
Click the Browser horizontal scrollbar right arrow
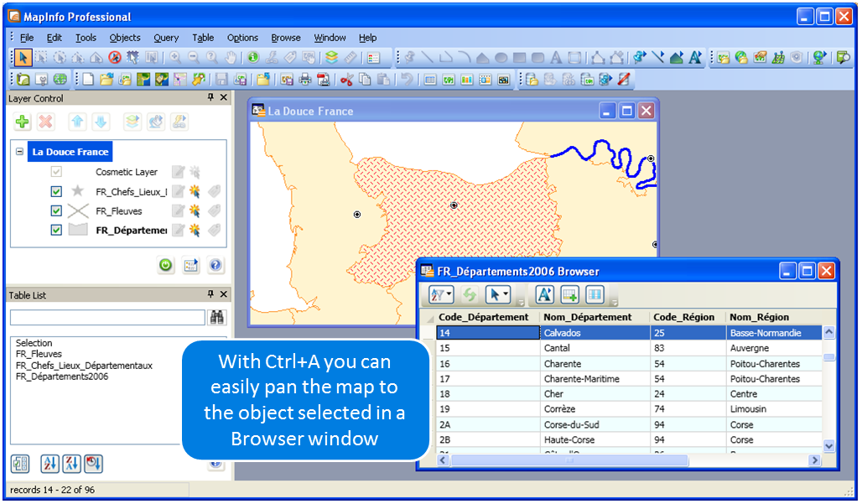point(815,460)
